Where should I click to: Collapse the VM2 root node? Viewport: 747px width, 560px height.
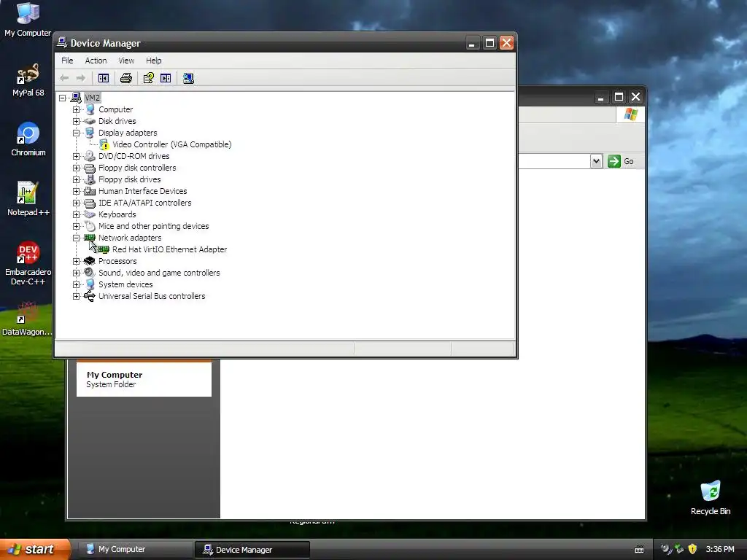click(x=63, y=98)
